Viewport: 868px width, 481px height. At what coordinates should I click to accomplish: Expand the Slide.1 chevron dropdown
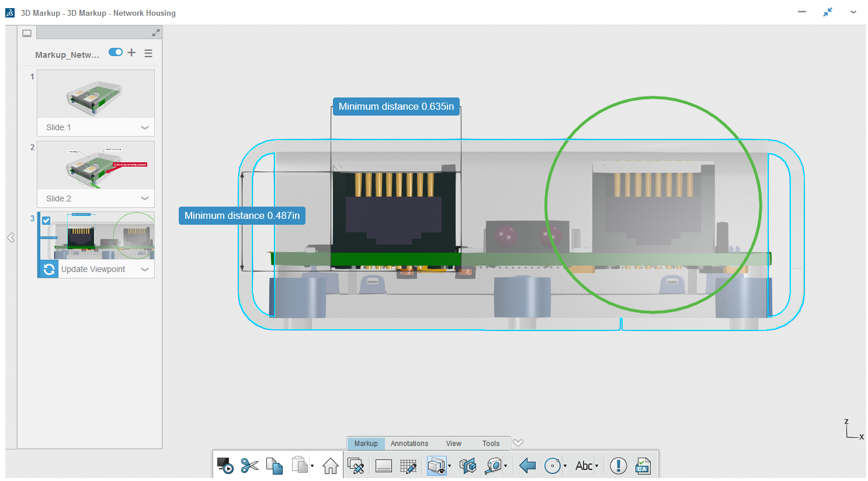pyautogui.click(x=145, y=127)
